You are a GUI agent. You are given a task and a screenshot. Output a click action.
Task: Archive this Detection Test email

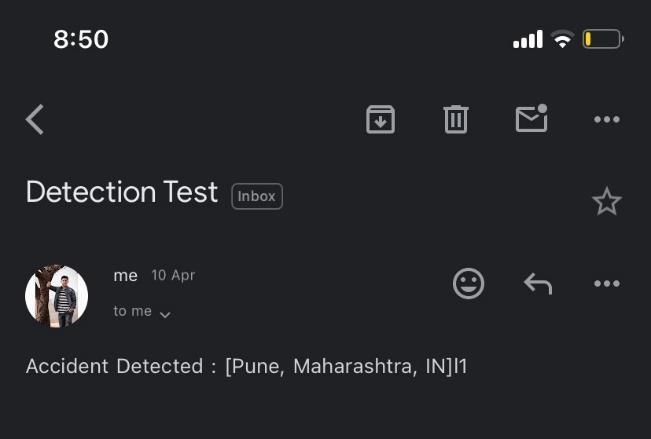380,120
